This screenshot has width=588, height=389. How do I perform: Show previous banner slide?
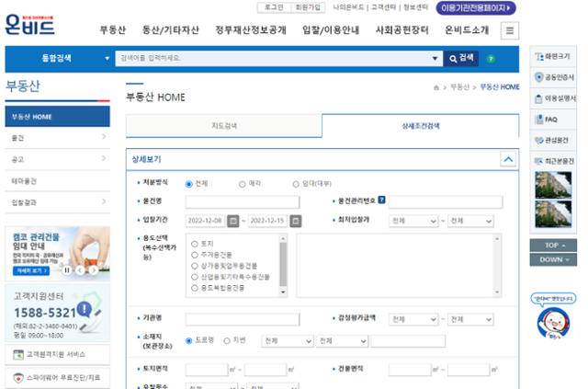(80, 270)
